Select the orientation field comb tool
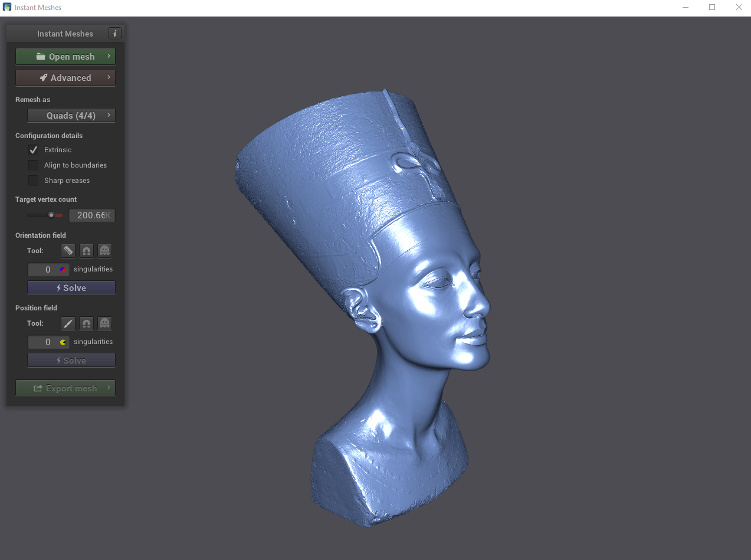Image resolution: width=751 pixels, height=560 pixels. (68, 251)
